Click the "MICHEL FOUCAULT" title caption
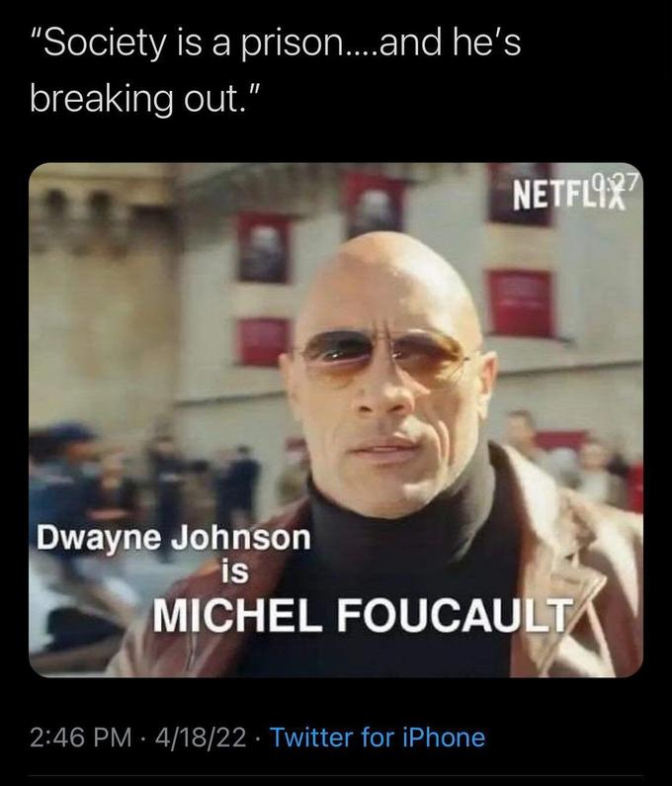Image resolution: width=672 pixels, height=786 pixels. click(x=363, y=615)
